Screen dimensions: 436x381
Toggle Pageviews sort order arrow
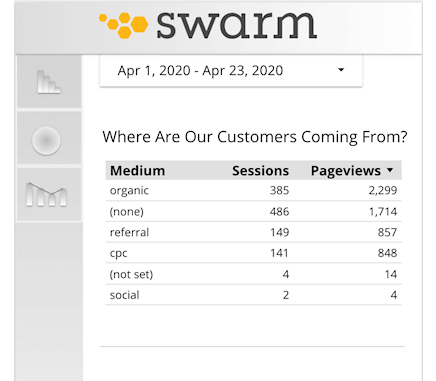(x=390, y=170)
